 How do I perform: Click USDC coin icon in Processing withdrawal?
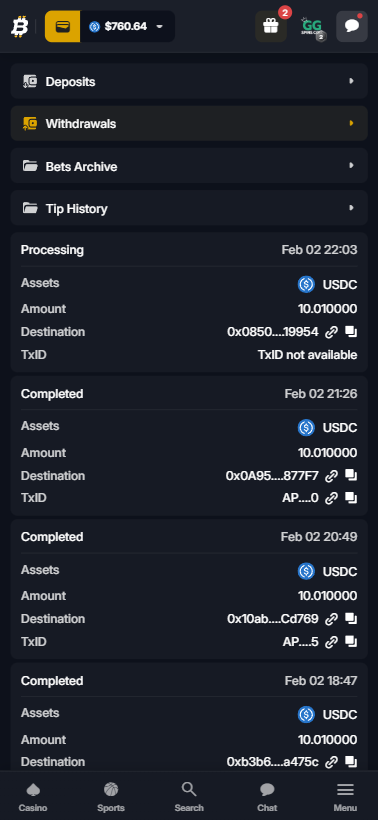click(306, 284)
